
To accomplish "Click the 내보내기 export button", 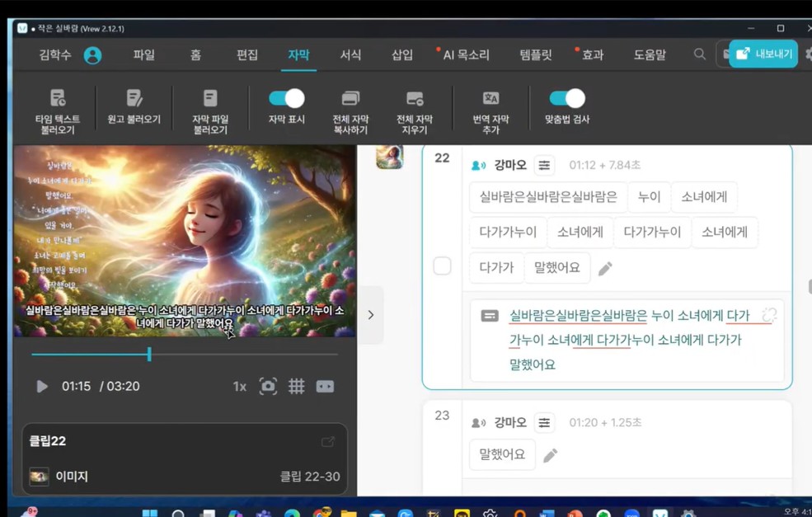I will 763,54.
